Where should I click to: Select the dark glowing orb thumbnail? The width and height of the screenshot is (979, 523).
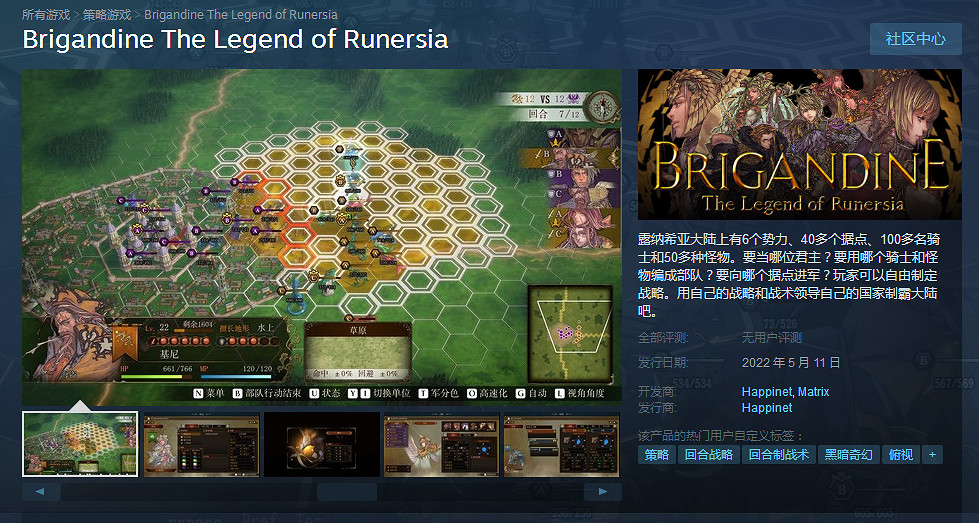pos(322,444)
